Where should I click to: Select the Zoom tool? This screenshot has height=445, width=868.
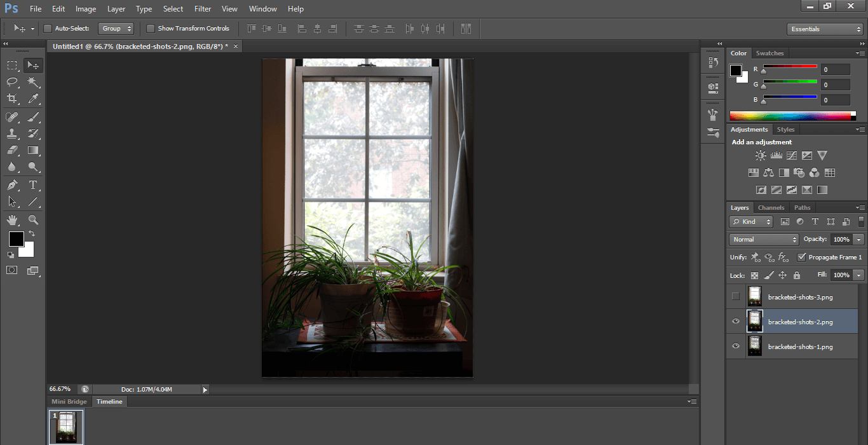[34, 220]
